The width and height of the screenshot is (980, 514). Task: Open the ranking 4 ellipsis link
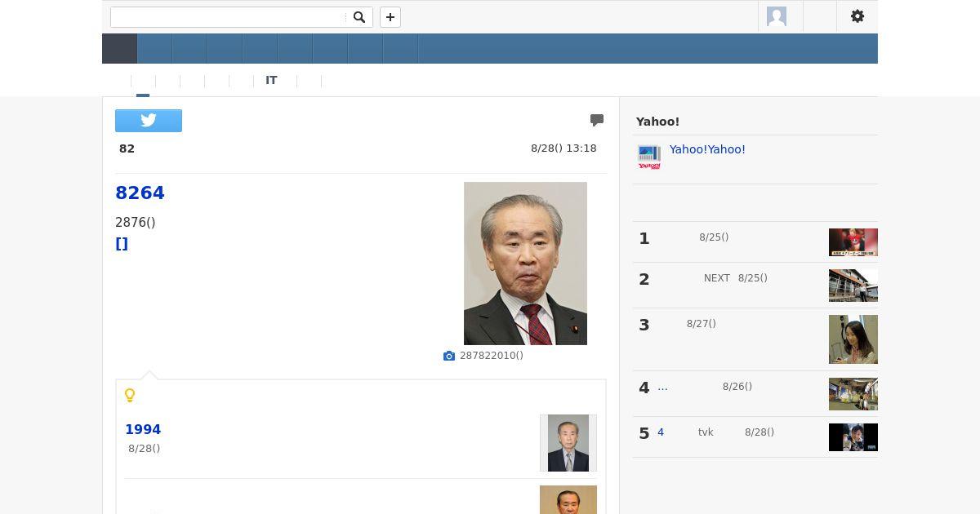(x=662, y=387)
